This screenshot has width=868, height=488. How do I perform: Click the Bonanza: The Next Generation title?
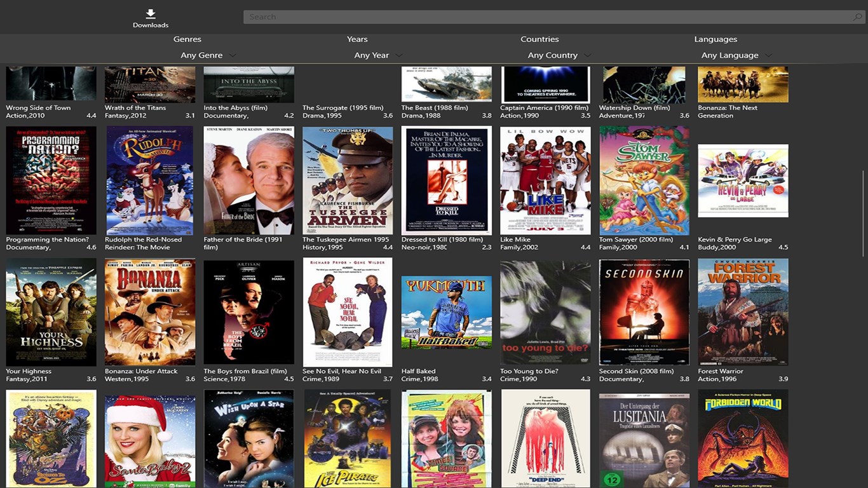(728, 112)
